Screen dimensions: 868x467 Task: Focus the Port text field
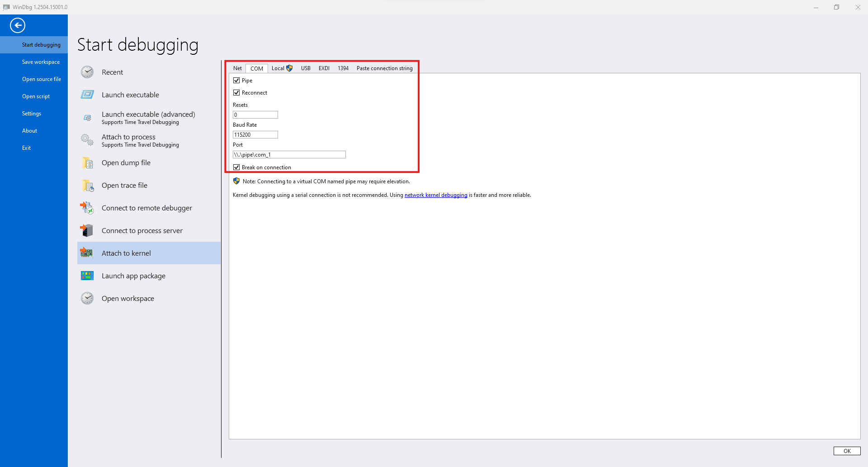click(x=289, y=155)
